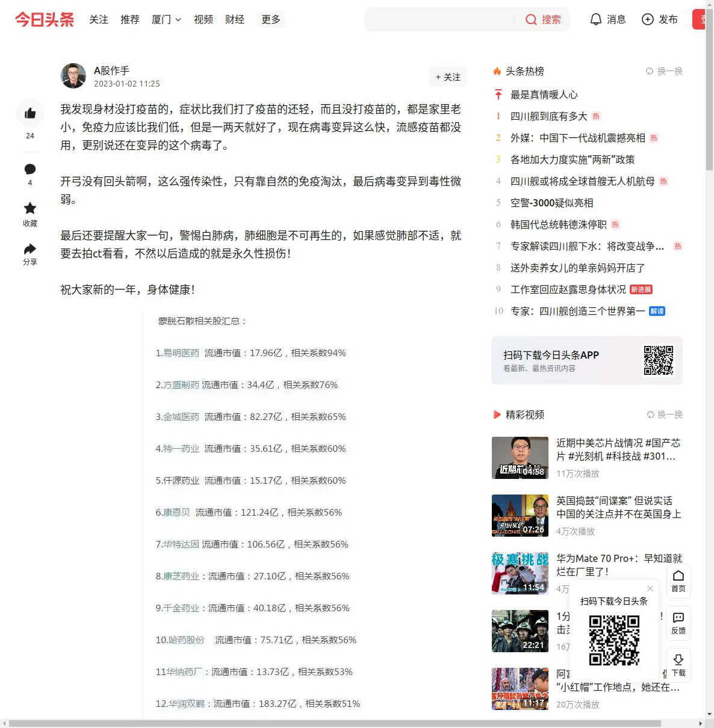Viewport: 714px width, 728px height.
Task: Click stock link 易明医药
Action: pos(181,353)
